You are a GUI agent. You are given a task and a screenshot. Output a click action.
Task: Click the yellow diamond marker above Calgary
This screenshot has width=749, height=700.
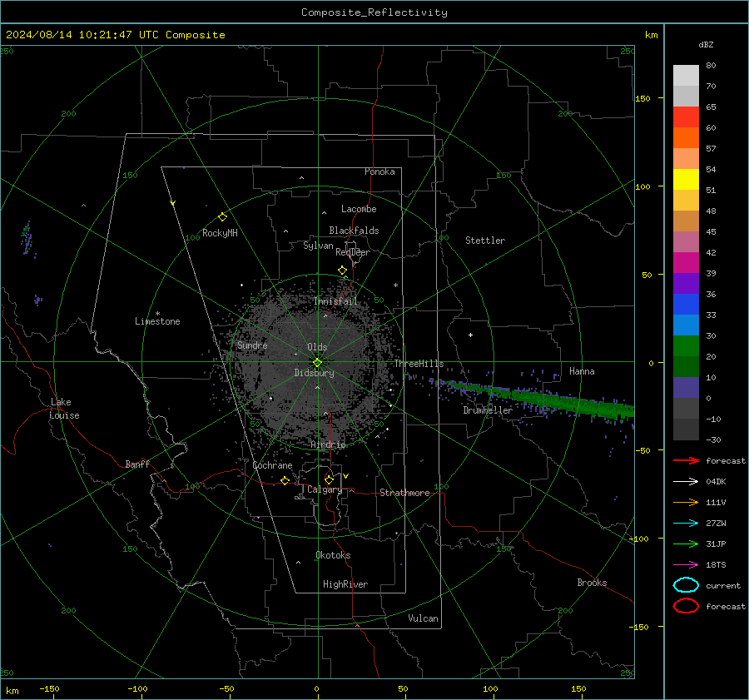click(329, 479)
